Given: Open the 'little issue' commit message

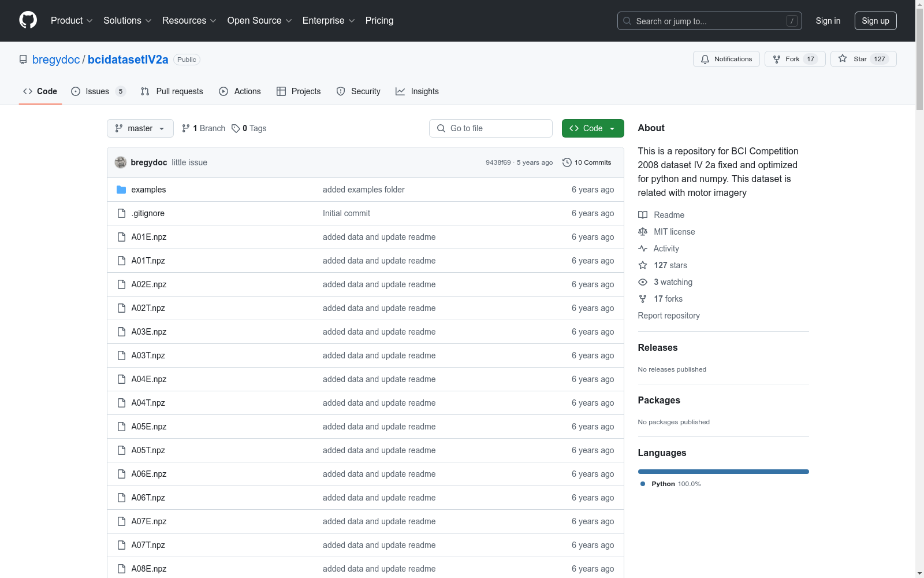Looking at the screenshot, I should click(189, 162).
